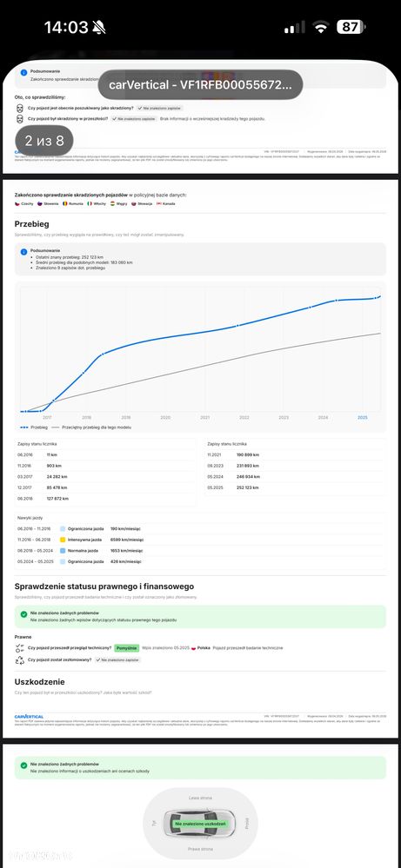401x868 pixels.
Task: Tap the '2 из 8' page indicator
Action: 44,141
